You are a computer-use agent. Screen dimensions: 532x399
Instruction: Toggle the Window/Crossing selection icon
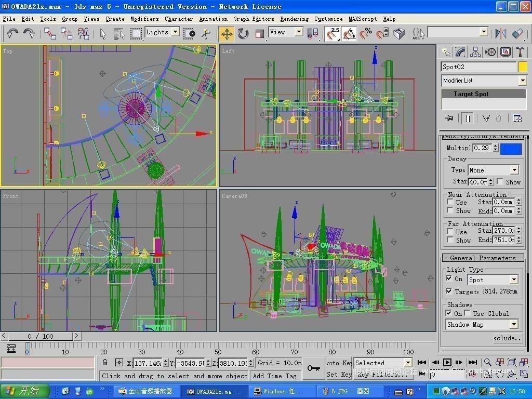[189, 34]
